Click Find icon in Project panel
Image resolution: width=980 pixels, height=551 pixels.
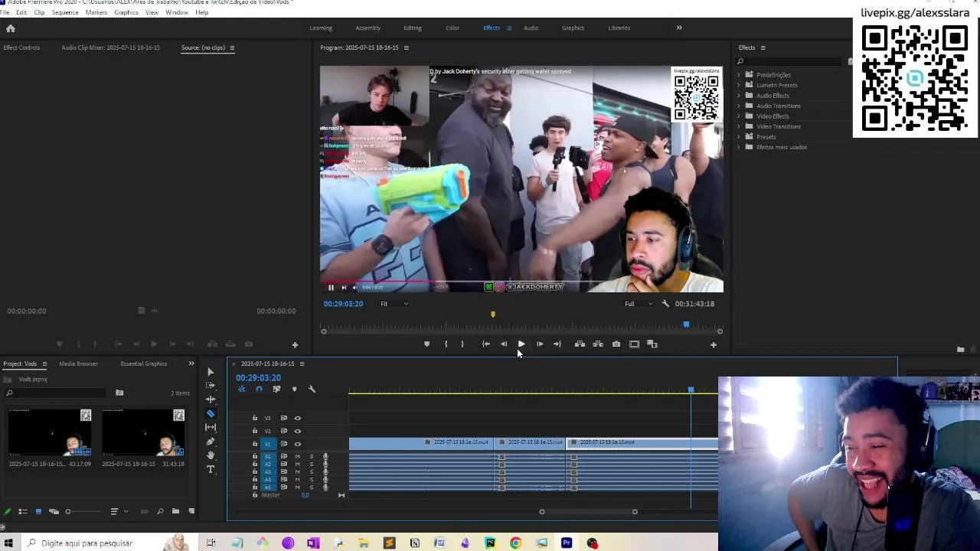160,511
